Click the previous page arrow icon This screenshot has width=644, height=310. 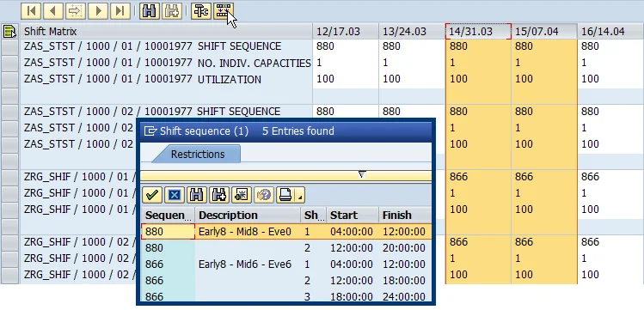point(53,11)
